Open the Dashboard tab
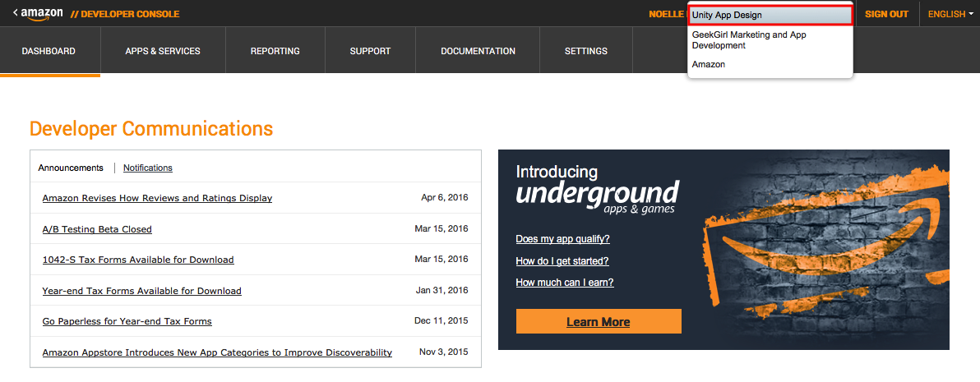This screenshot has width=980, height=382. (x=49, y=51)
